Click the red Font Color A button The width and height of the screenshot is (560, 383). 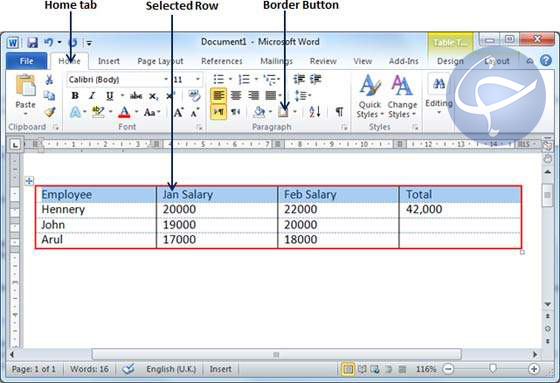(x=124, y=112)
